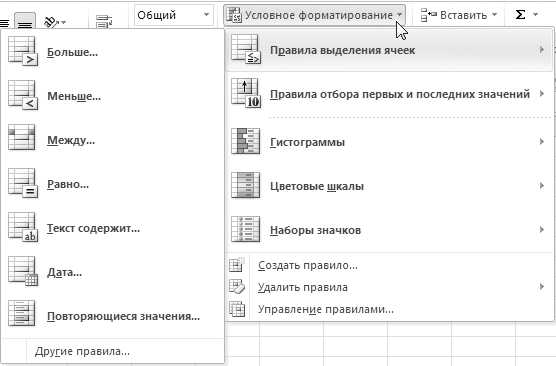556x366 pixels.
Task: Select the Наборы значков menu item
Action: pyautogui.click(x=389, y=230)
